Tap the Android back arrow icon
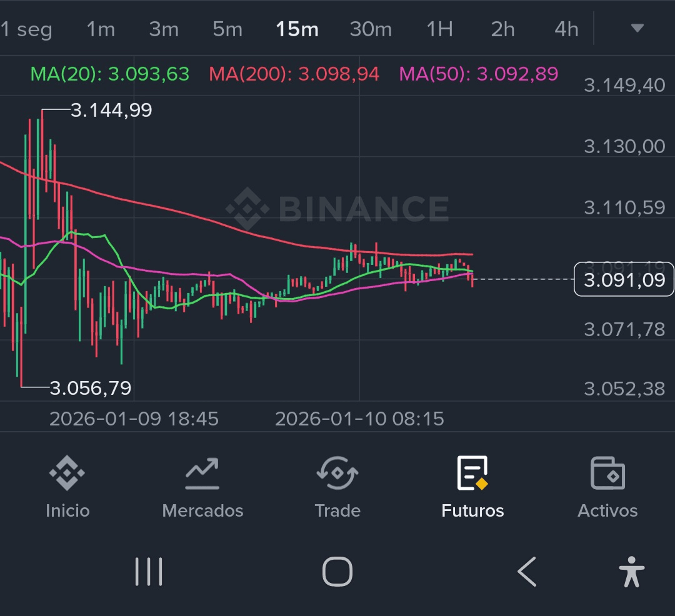The height and width of the screenshot is (616, 675). pyautogui.click(x=527, y=571)
